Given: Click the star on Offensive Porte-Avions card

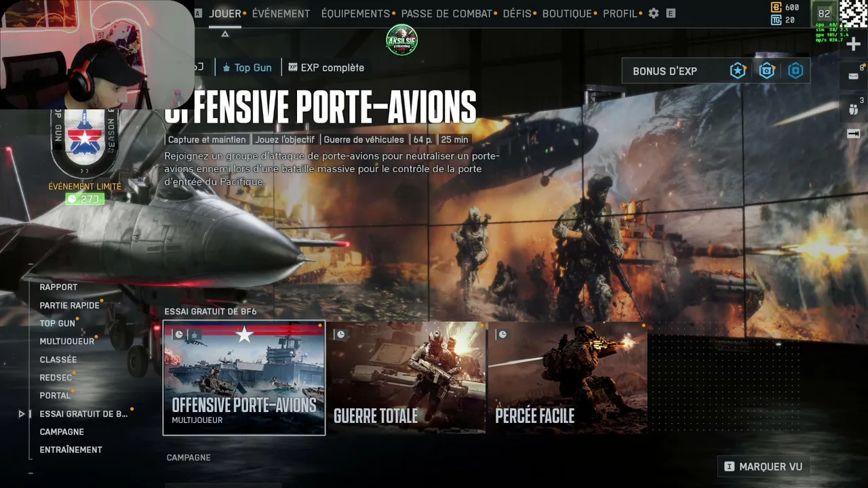Looking at the screenshot, I should pos(244,333).
